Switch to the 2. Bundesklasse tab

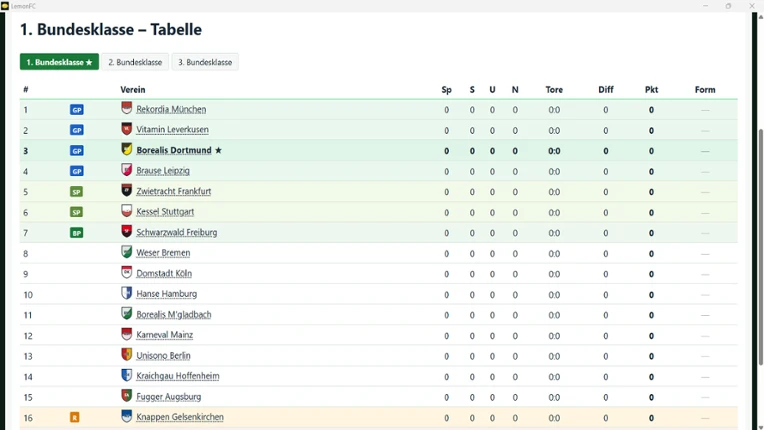click(135, 62)
